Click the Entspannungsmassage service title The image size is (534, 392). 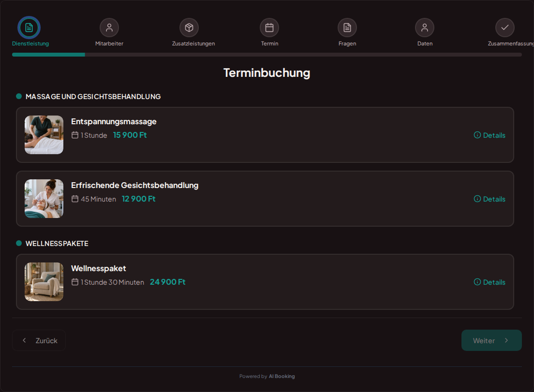pos(114,121)
